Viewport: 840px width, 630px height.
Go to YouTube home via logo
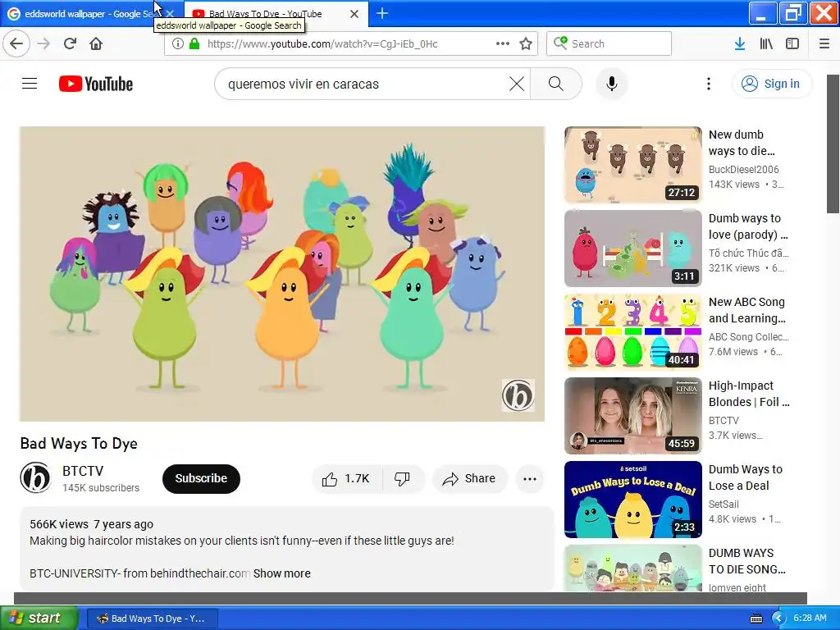tap(96, 84)
